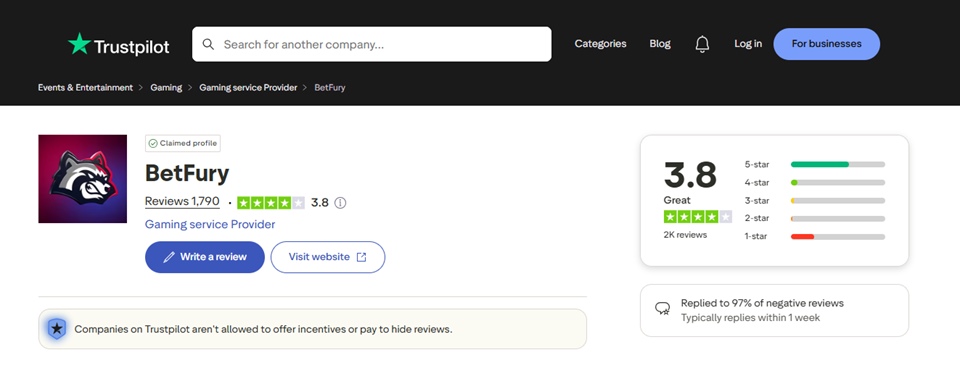Open the Reviews 1,790 link

pyautogui.click(x=182, y=201)
